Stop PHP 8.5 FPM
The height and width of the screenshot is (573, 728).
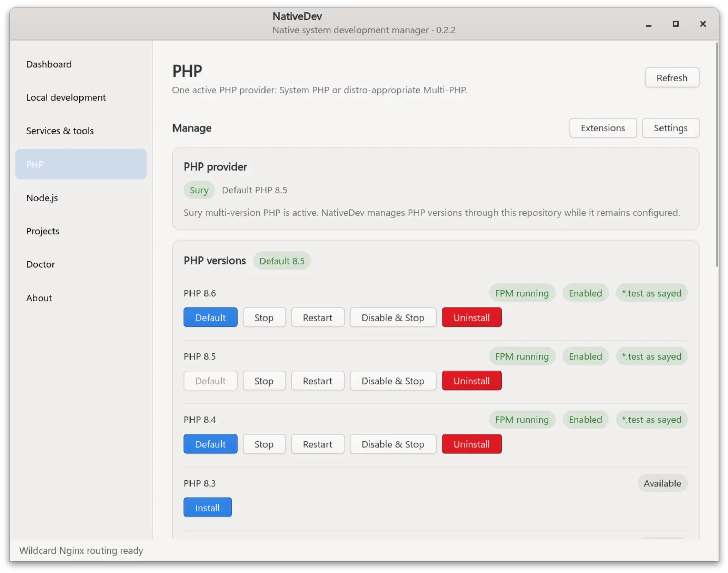tap(264, 381)
